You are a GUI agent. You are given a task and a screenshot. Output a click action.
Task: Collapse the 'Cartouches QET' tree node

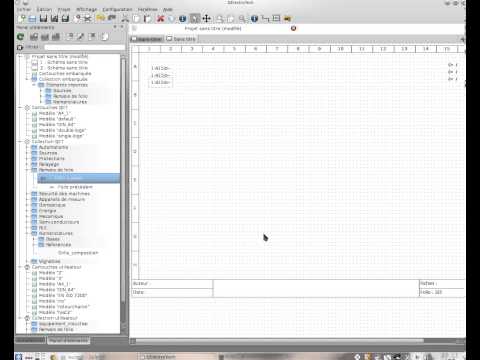20,108
